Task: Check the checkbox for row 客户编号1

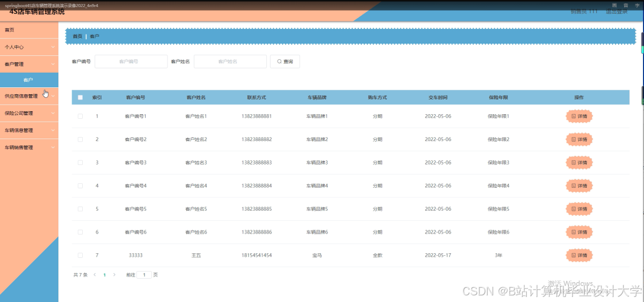Action: [x=80, y=116]
